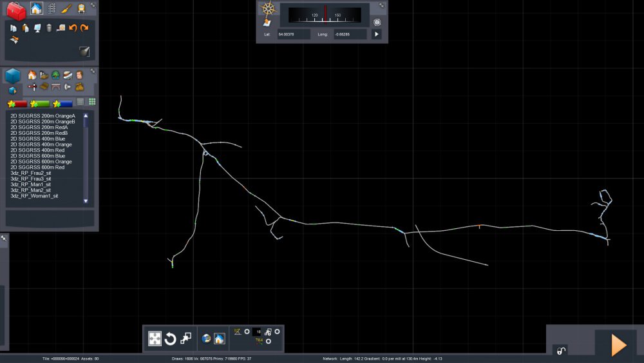Click the globe icon in bottom toolbar
644x363 pixels.
tap(206, 338)
